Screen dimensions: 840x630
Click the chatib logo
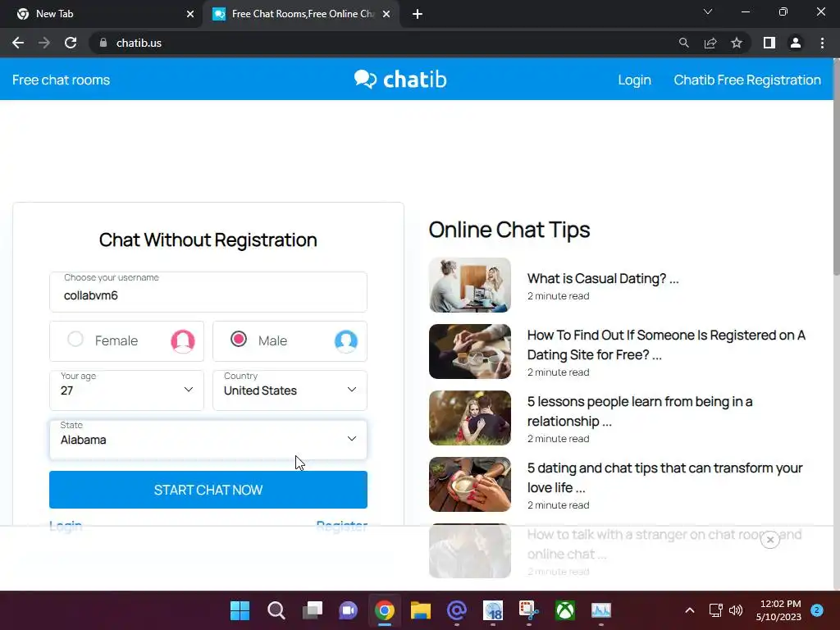[400, 80]
